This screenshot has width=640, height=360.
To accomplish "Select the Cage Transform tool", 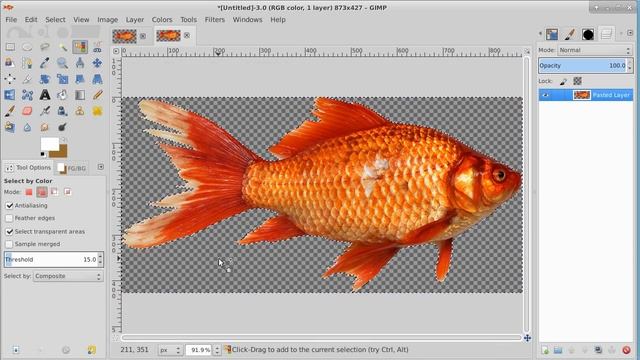I will coord(27,95).
